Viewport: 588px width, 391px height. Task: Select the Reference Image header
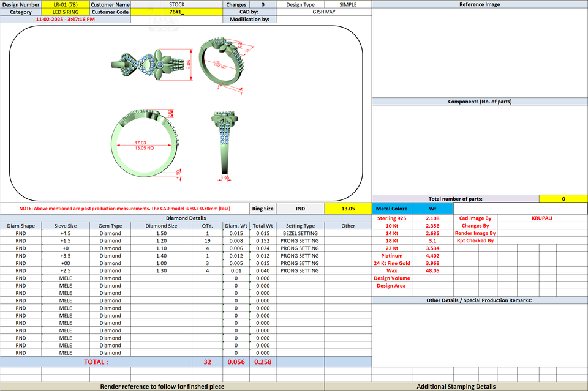(480, 4)
